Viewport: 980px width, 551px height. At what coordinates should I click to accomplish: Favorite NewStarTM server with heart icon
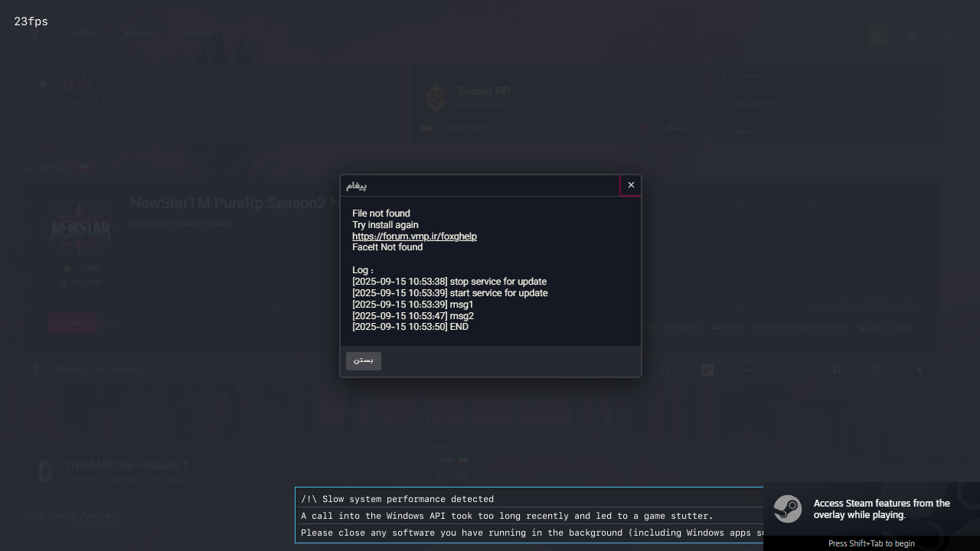[x=113, y=323]
